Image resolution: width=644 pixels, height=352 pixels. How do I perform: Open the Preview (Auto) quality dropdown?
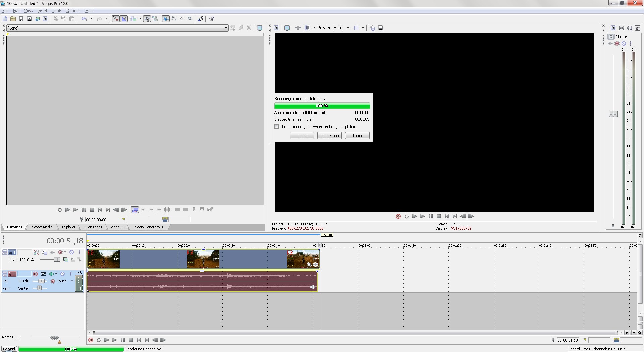click(x=333, y=28)
